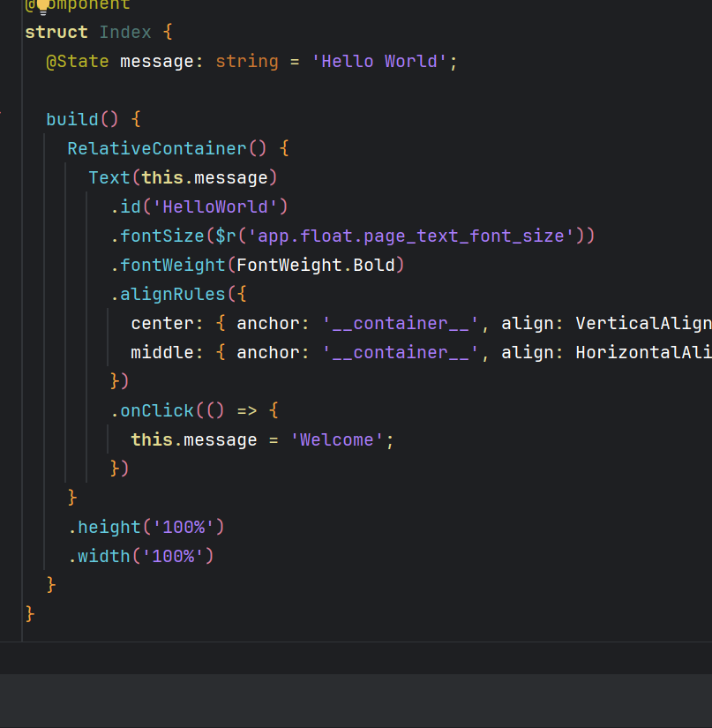This screenshot has width=712, height=728.
Task: Click the '@State' decorator
Action: click(78, 62)
